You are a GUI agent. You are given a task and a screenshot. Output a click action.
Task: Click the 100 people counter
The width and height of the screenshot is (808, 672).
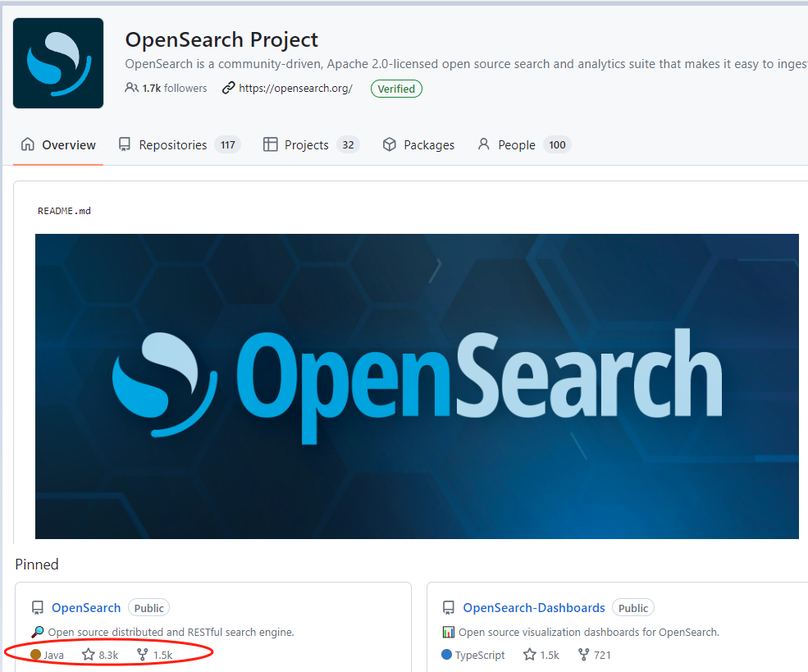point(557,144)
